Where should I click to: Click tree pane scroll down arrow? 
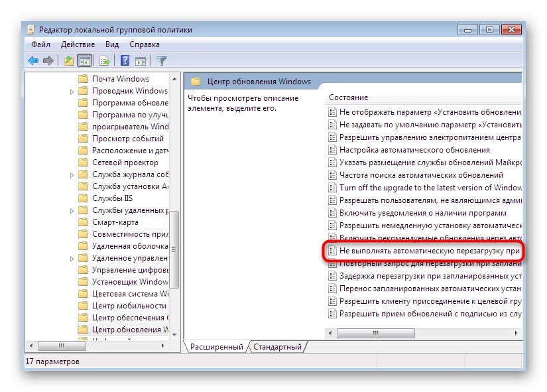pos(174,334)
